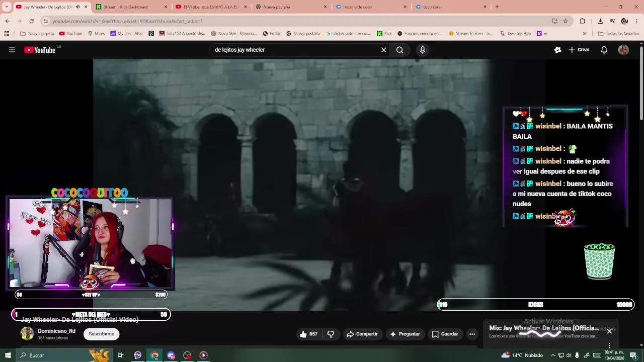Viewport: 644px width, 362px height.
Task: Show hidden tray icons chevron
Action: (x=553, y=355)
